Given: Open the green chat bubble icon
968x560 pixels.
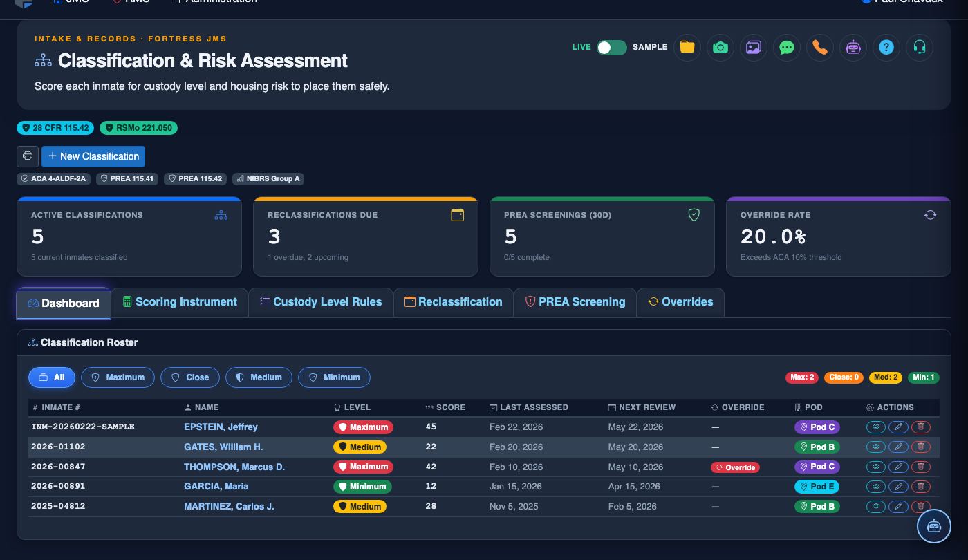Looking at the screenshot, I should [787, 48].
